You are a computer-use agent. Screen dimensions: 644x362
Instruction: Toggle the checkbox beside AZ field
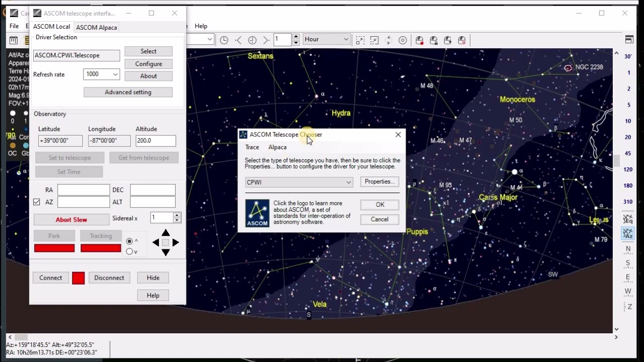37,202
